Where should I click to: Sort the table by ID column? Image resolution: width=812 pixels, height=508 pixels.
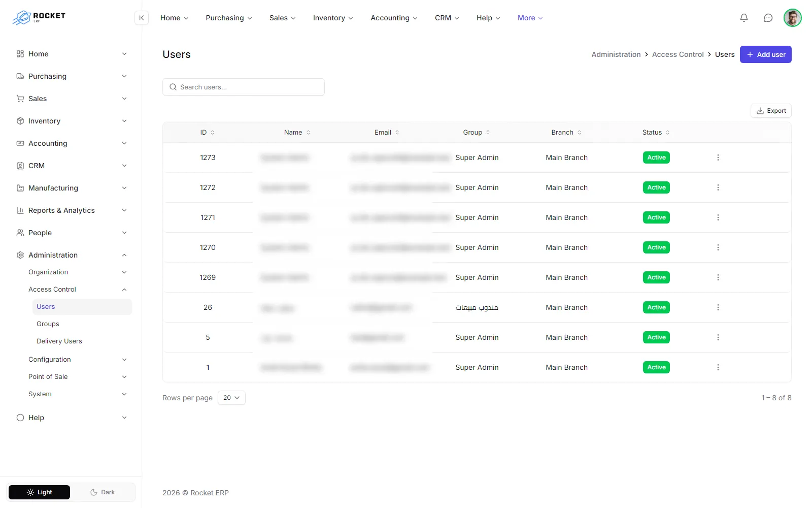point(207,133)
